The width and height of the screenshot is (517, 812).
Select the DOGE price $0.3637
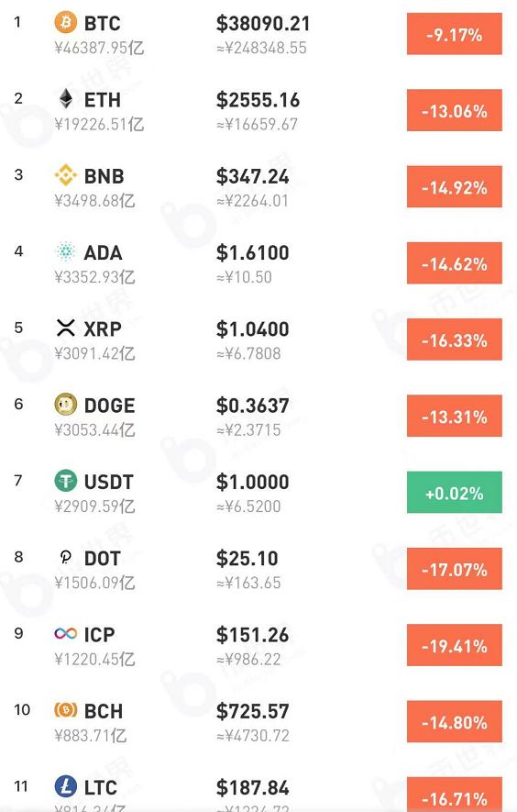click(x=253, y=406)
